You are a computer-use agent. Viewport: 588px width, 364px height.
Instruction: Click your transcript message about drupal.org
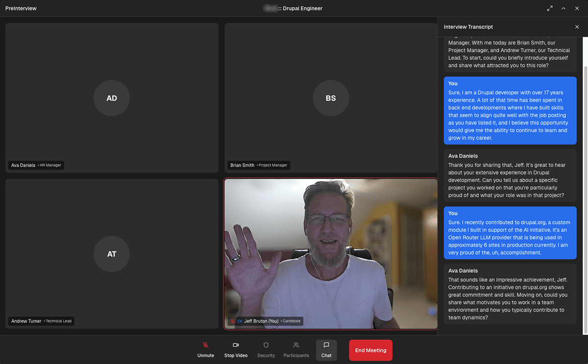[510, 233]
